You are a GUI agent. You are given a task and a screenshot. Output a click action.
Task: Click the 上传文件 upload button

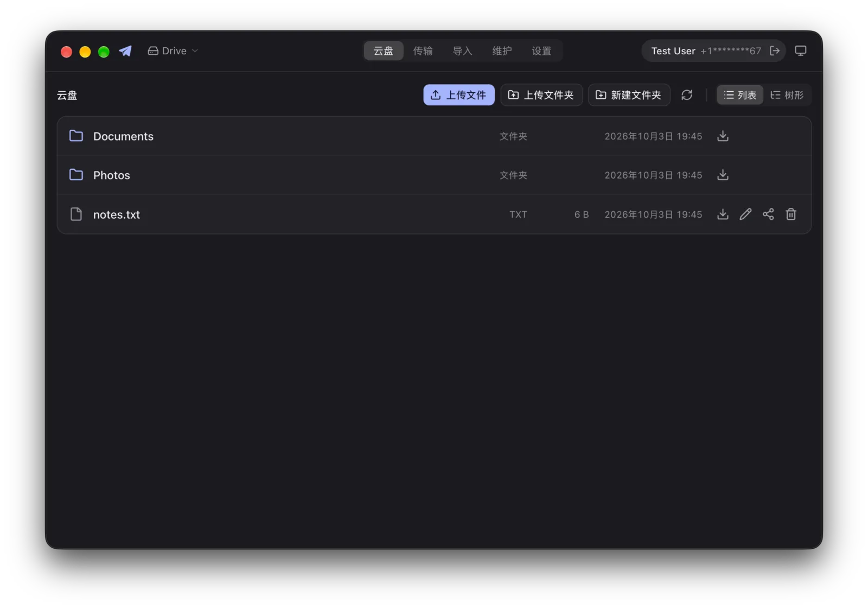pos(459,95)
